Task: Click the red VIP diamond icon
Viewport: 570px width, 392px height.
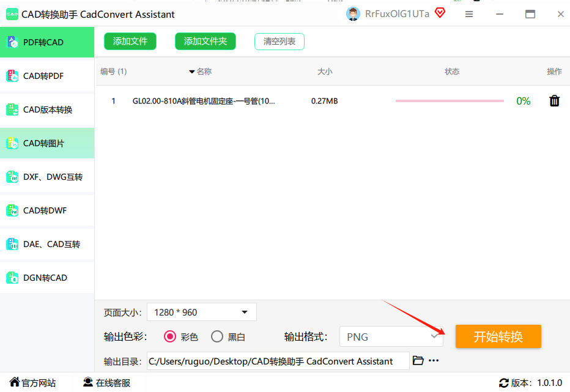Action: (x=440, y=13)
